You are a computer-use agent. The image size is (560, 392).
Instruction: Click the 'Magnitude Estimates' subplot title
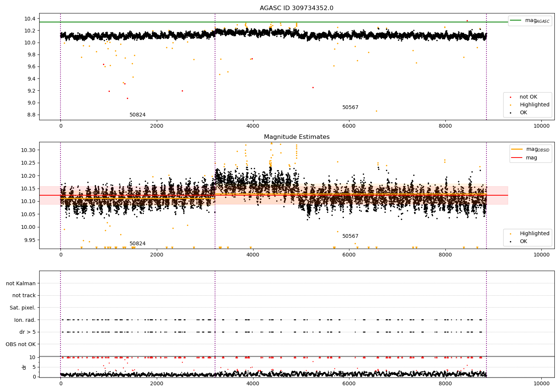pos(296,137)
